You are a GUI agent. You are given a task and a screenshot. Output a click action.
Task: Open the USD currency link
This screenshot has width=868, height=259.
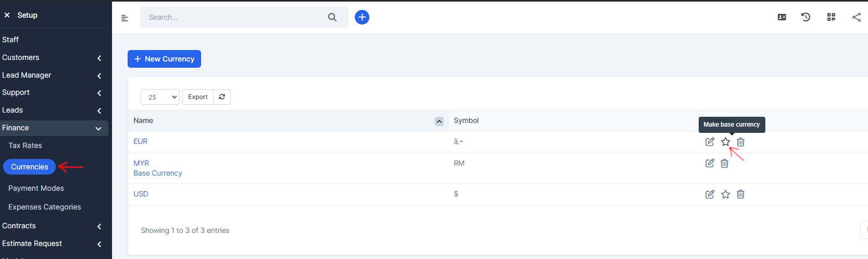click(x=141, y=194)
